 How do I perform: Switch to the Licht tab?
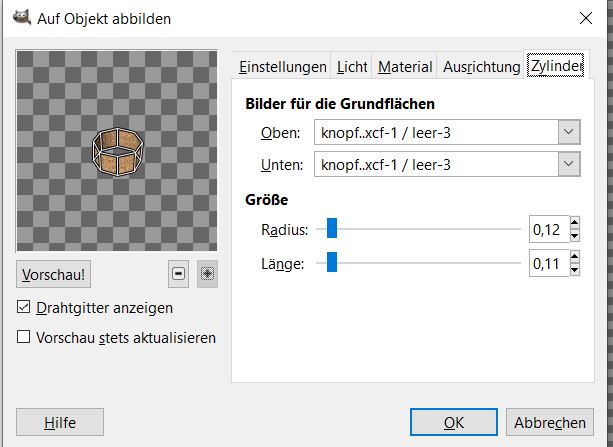(352, 67)
